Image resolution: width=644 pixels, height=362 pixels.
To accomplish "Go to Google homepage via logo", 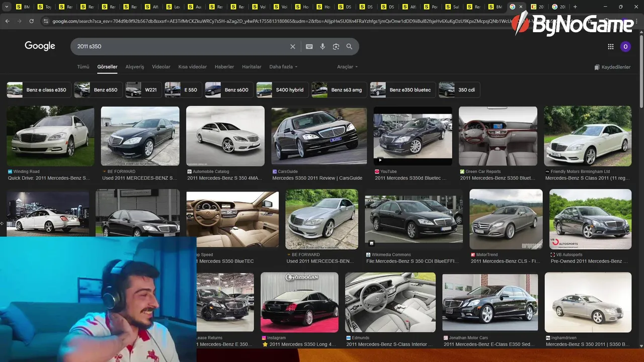I will tap(40, 46).
